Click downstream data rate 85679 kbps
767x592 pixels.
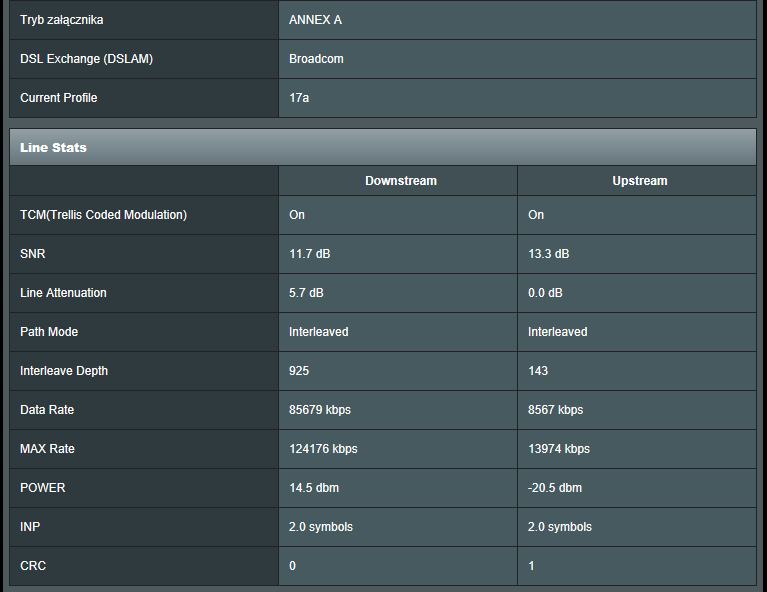320,410
